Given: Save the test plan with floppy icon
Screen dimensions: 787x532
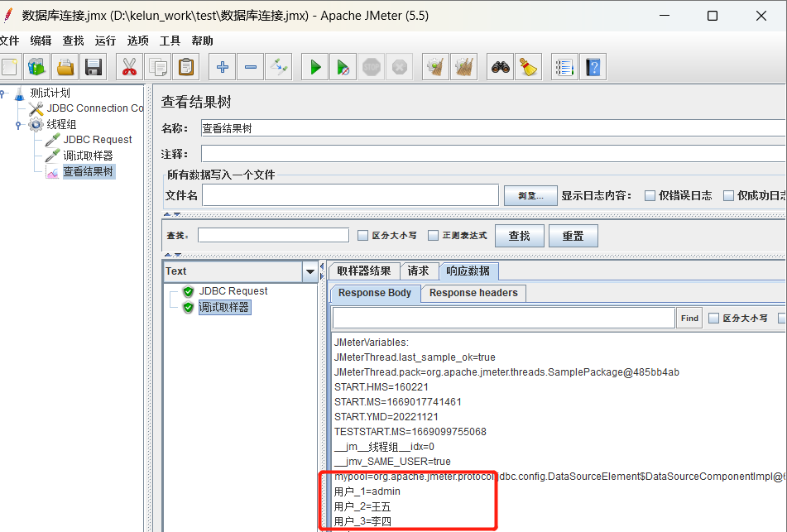Looking at the screenshot, I should [x=94, y=67].
